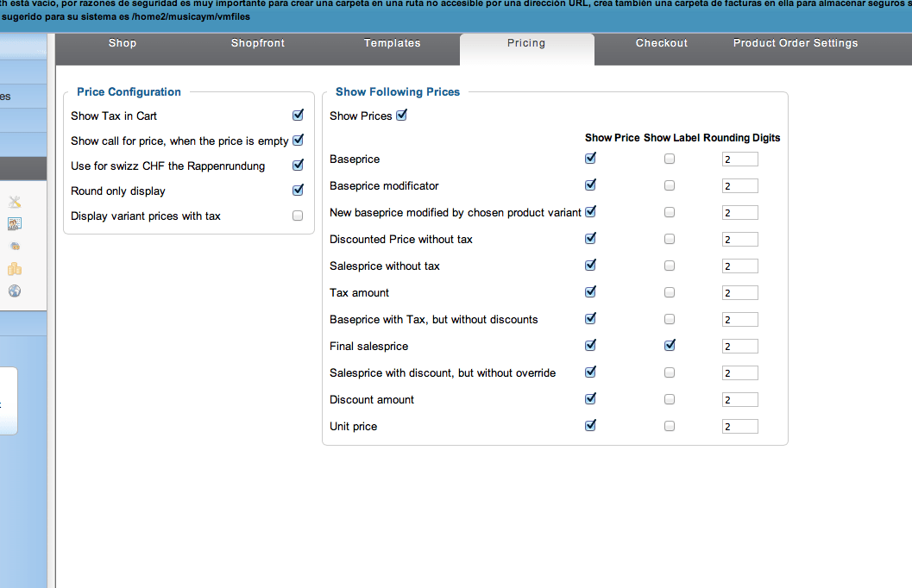Edit Rounding Digits for Tax amount
The height and width of the screenshot is (588, 912).
click(739, 293)
